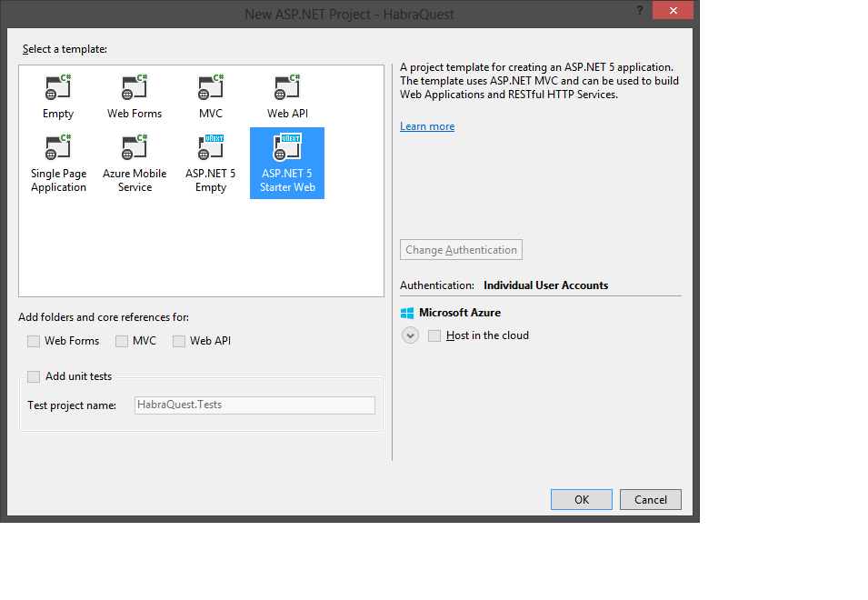868x600 pixels.
Task: Select the ASP.NET 5 Starter Web template
Action: tap(287, 164)
